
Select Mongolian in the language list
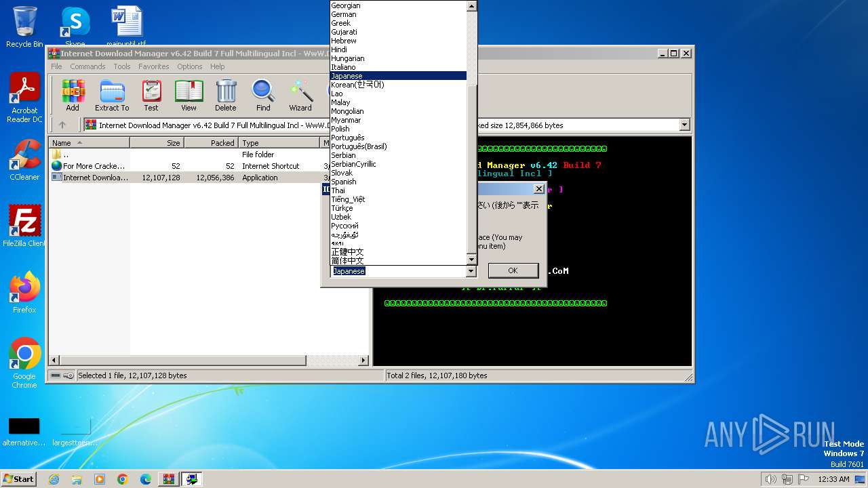coord(398,111)
